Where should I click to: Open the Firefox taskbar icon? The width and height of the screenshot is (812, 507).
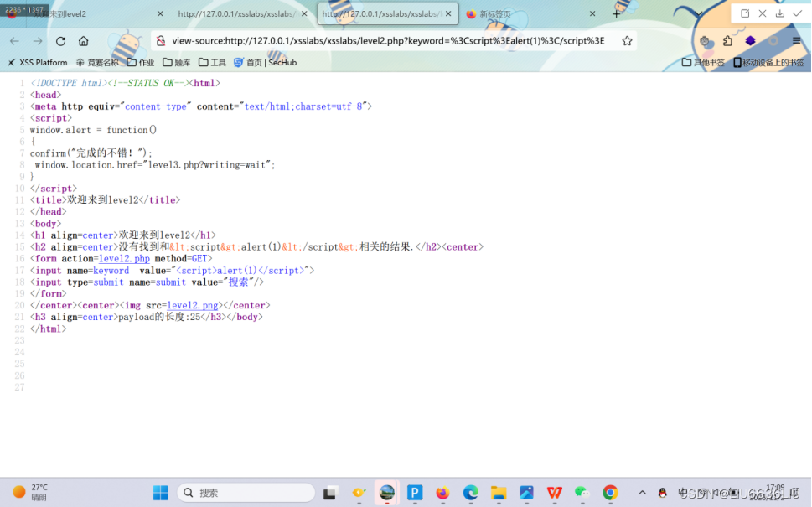pos(442,493)
